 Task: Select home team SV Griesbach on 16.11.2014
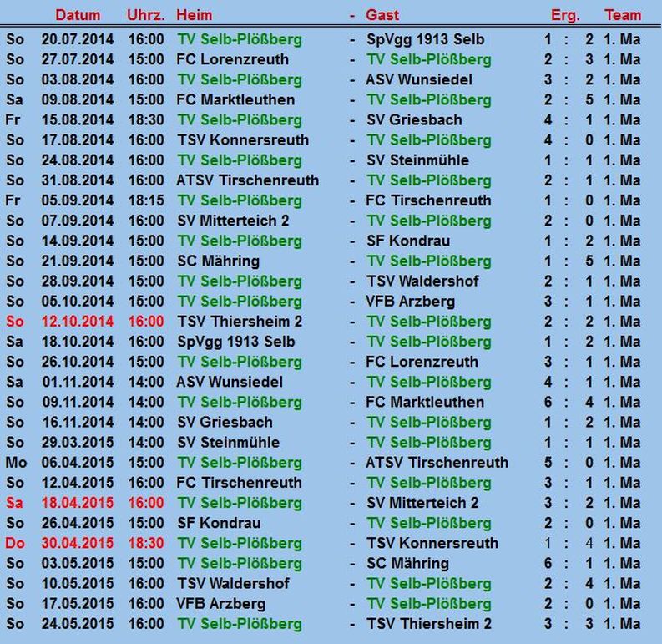tap(225, 422)
